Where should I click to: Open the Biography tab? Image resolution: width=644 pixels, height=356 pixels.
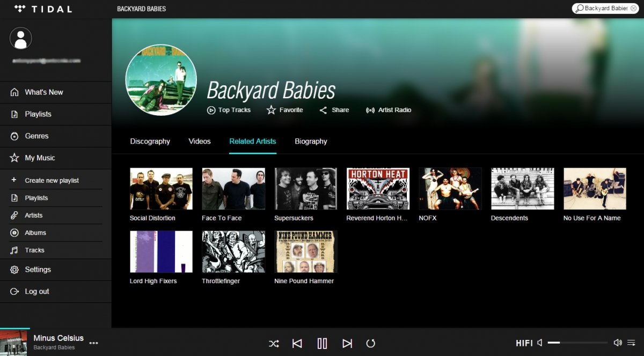coord(311,142)
